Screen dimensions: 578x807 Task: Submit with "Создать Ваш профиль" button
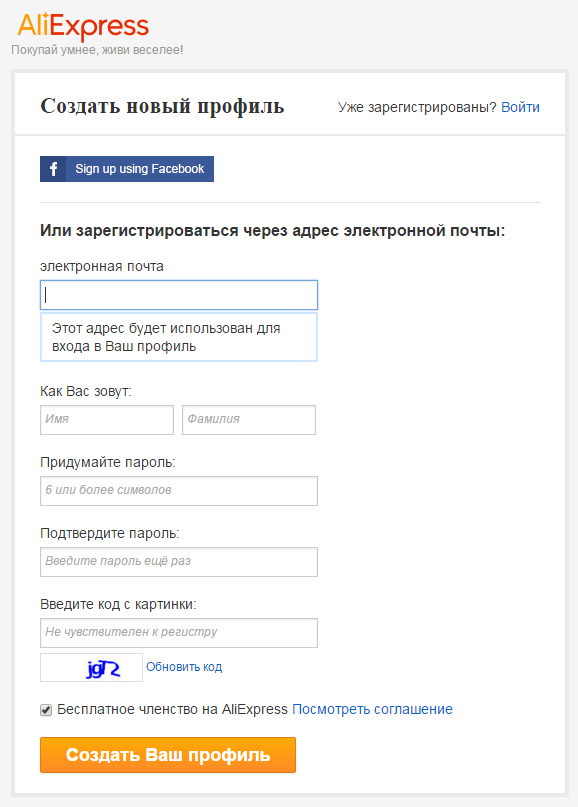tap(168, 755)
